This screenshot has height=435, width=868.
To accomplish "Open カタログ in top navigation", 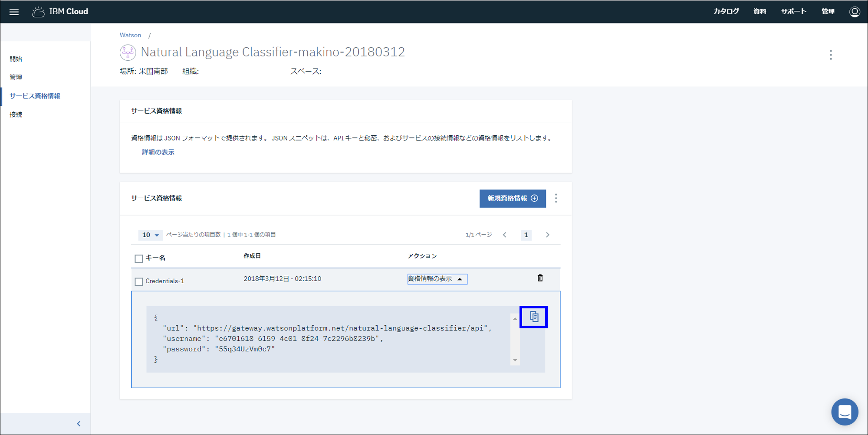I will (726, 12).
